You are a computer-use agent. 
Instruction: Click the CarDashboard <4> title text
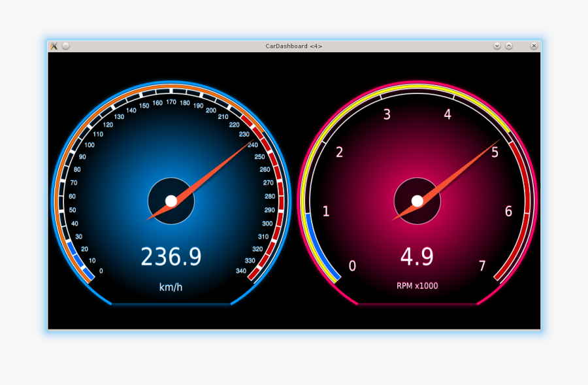[293, 46]
